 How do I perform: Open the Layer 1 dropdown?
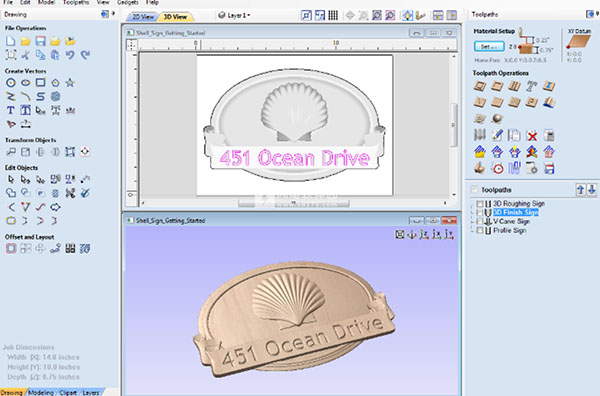[x=234, y=15]
